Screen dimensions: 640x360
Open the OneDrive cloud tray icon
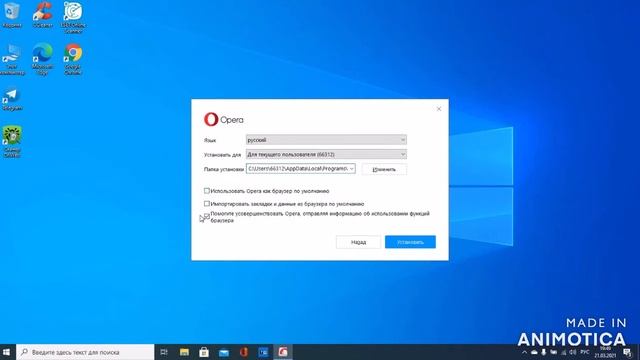(x=534, y=352)
